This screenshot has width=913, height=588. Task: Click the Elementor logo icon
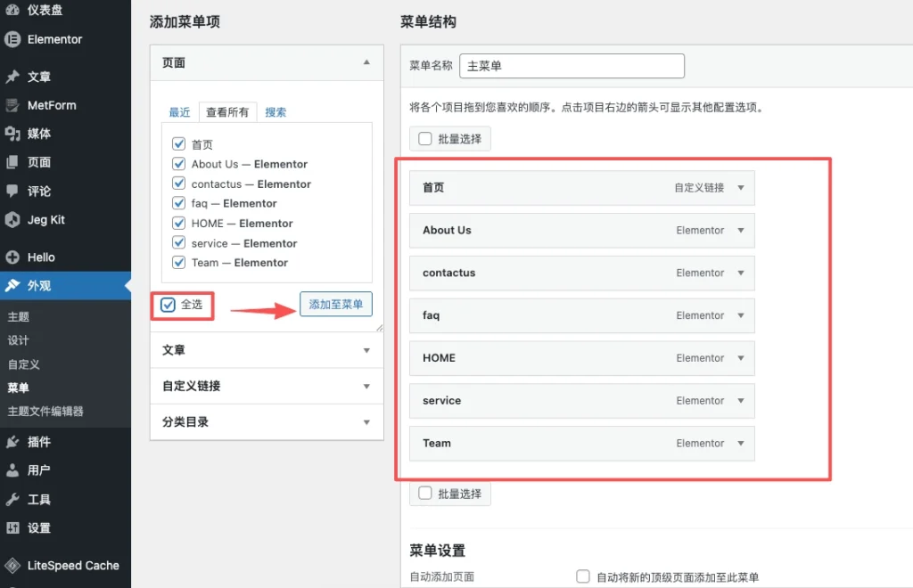click(12, 39)
